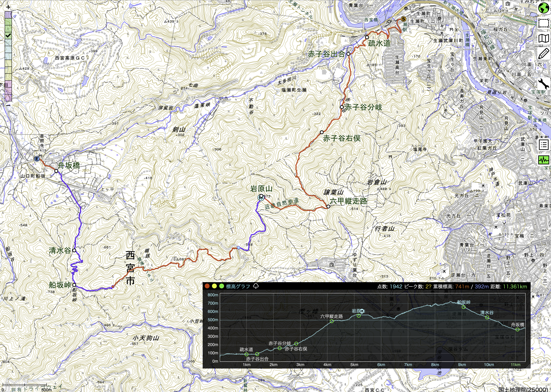Click the 六甲縦走路 label on the map
The height and width of the screenshot is (392, 551).
pyautogui.click(x=349, y=201)
